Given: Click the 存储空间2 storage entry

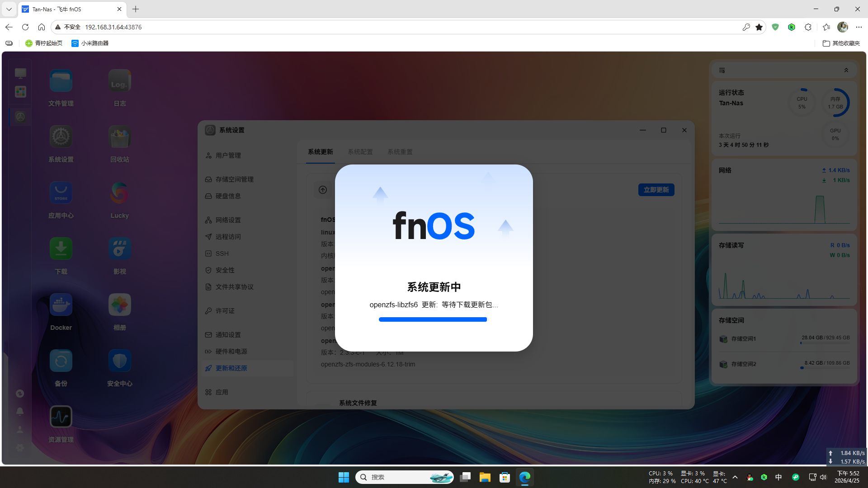Looking at the screenshot, I should (784, 364).
